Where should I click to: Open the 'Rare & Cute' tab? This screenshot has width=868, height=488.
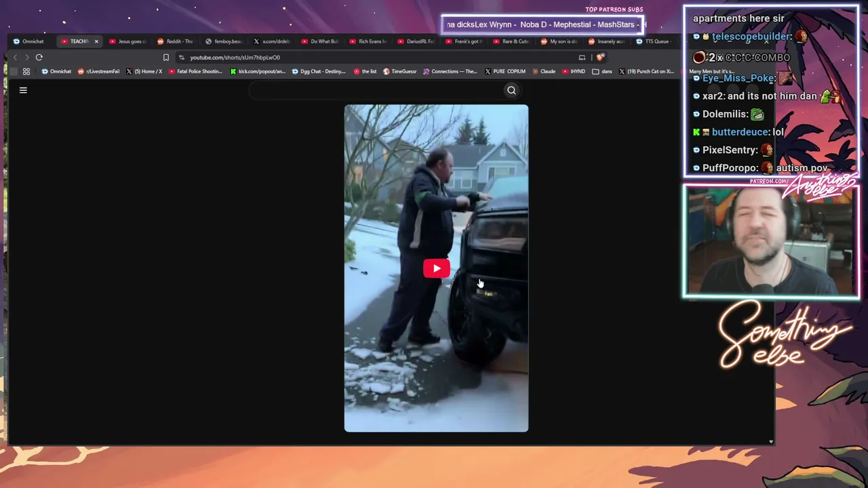coord(512,41)
